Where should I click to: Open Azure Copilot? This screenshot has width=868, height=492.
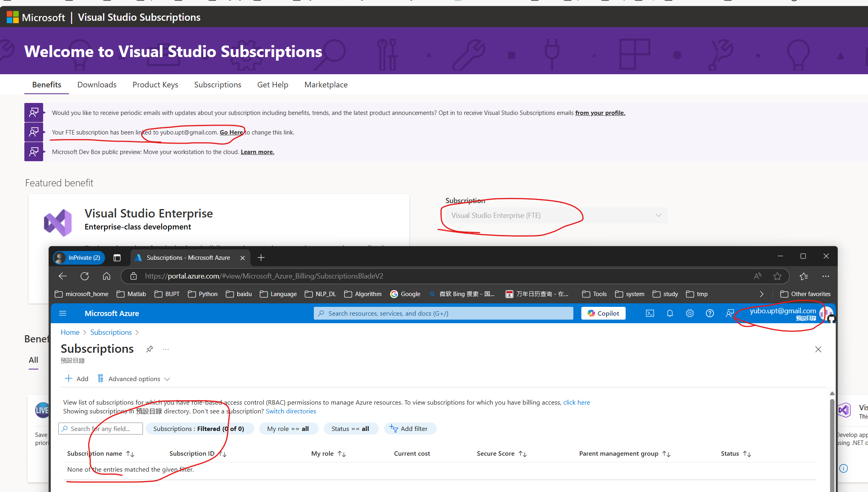pyautogui.click(x=603, y=313)
